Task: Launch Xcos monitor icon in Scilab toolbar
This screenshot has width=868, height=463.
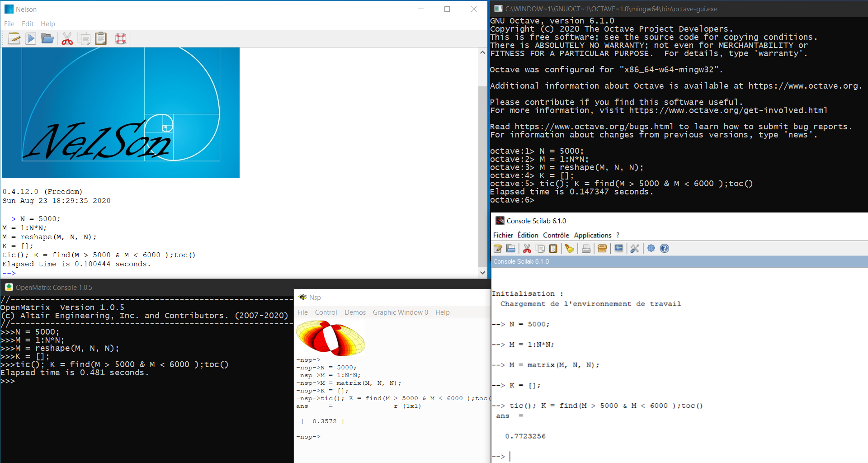Action: tap(618, 248)
